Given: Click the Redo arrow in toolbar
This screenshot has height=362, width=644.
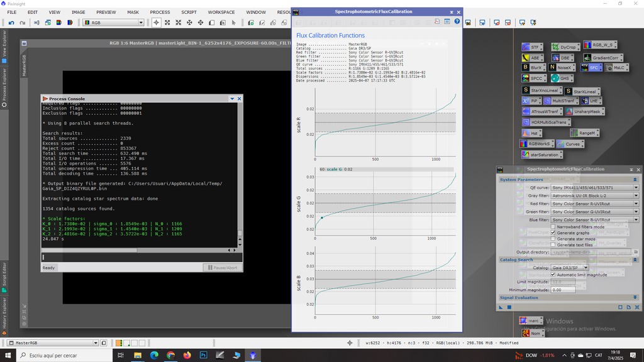Looking at the screenshot, I should click(x=23, y=23).
